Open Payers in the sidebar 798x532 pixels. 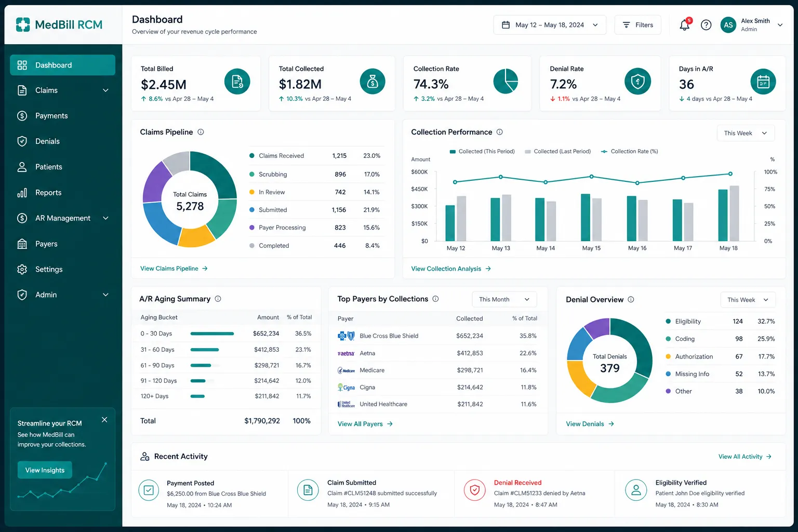point(62,244)
